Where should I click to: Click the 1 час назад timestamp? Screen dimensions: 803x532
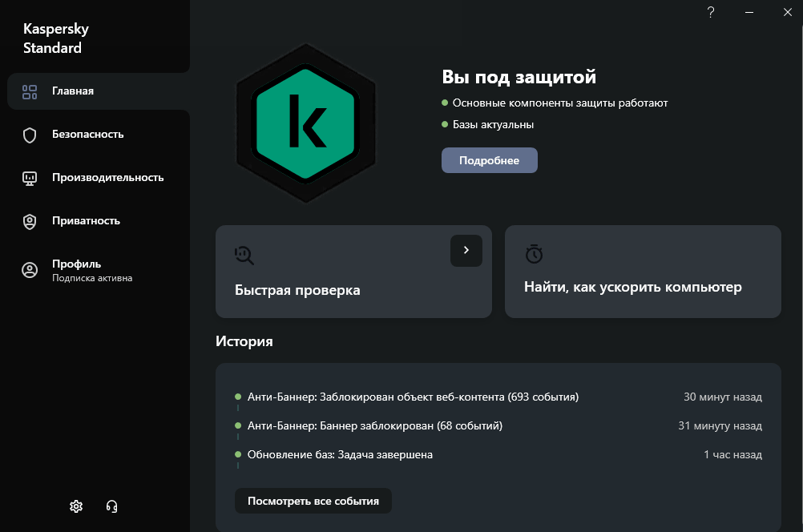point(732,454)
